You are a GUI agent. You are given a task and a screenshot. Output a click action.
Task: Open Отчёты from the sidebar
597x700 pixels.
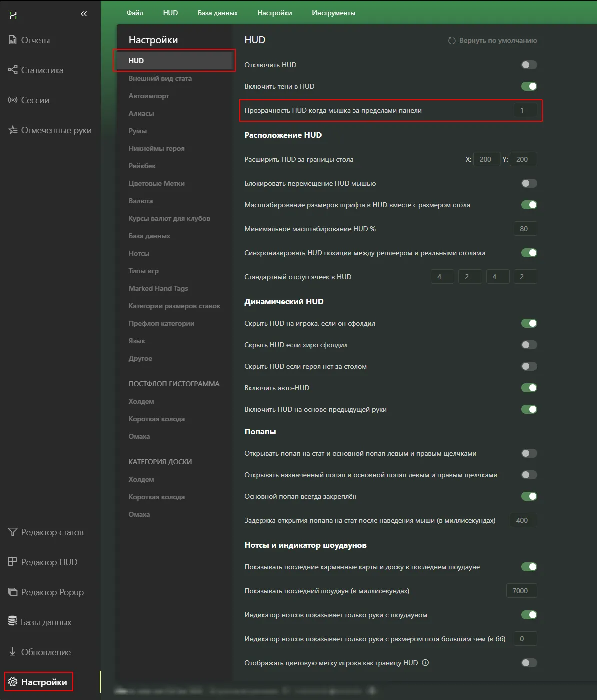35,40
